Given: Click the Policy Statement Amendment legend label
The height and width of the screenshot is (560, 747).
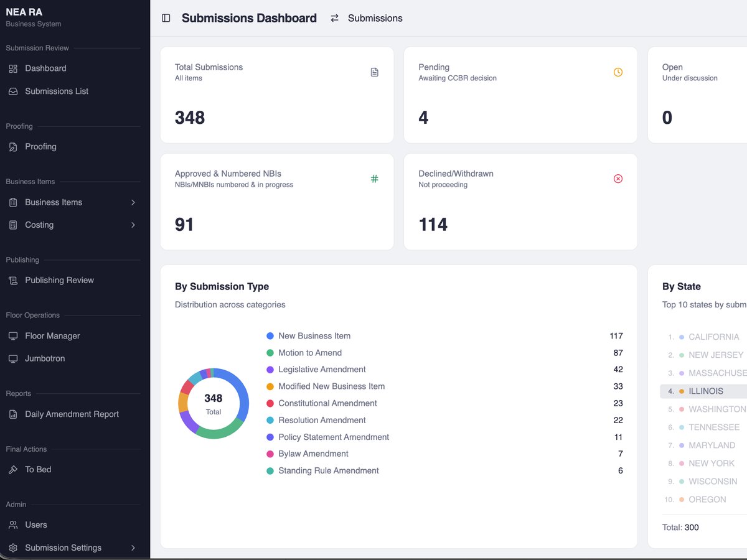Looking at the screenshot, I should (x=334, y=437).
